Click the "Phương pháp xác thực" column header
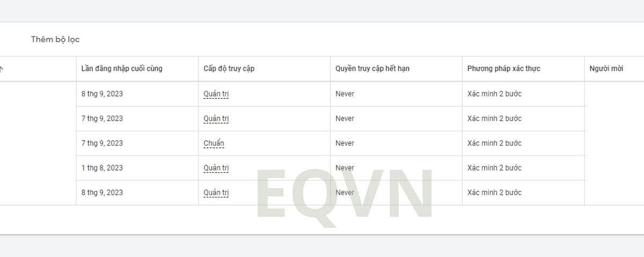 pos(503,69)
